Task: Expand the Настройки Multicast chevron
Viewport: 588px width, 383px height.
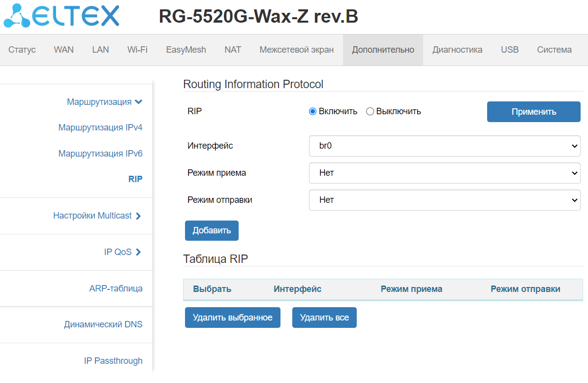Action: point(138,216)
